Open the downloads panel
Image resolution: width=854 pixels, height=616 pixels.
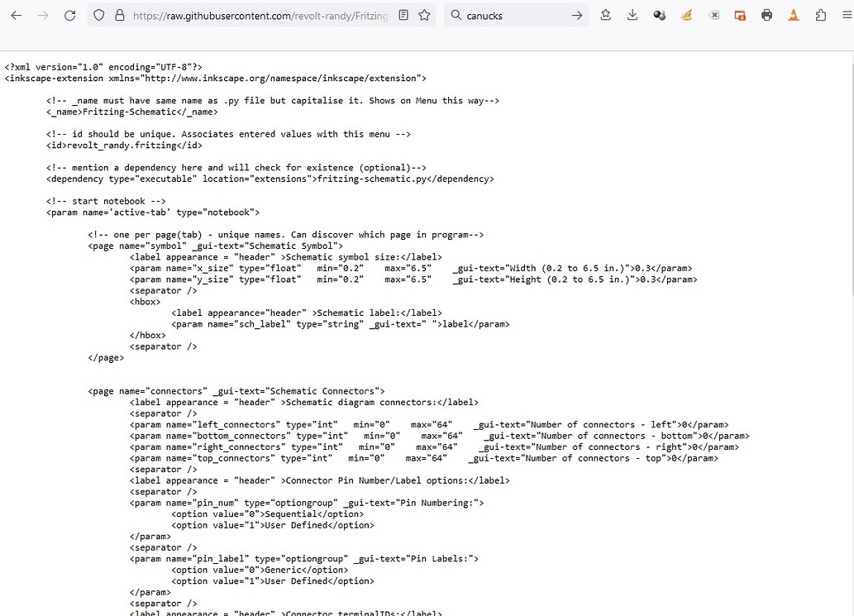click(632, 15)
